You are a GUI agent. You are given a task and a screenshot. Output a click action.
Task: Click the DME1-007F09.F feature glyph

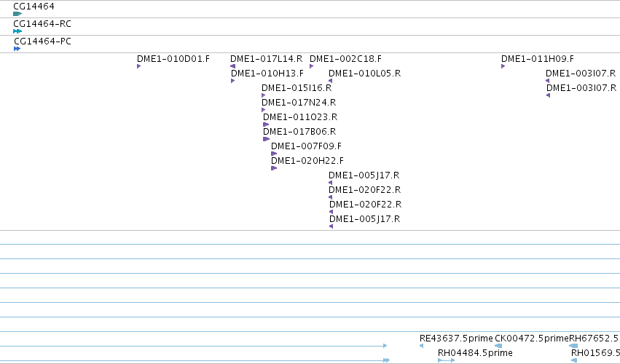click(274, 154)
